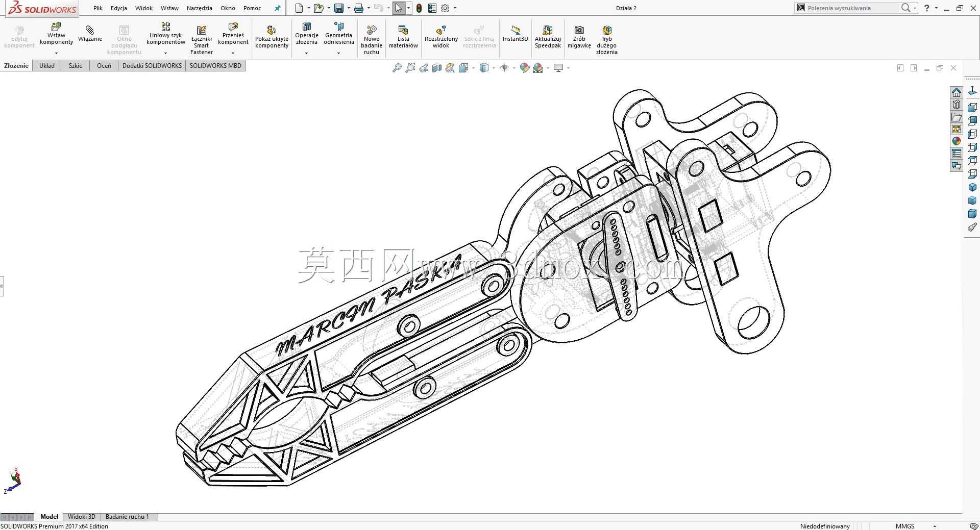The height and width of the screenshot is (530, 980).
Task: Expand Operacje złożenia dropdown arrow
Action: point(306,53)
